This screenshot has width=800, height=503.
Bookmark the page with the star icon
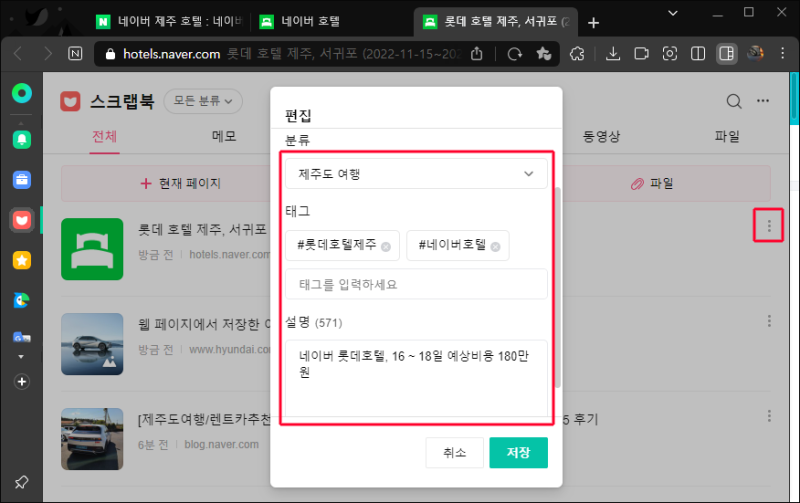544,54
